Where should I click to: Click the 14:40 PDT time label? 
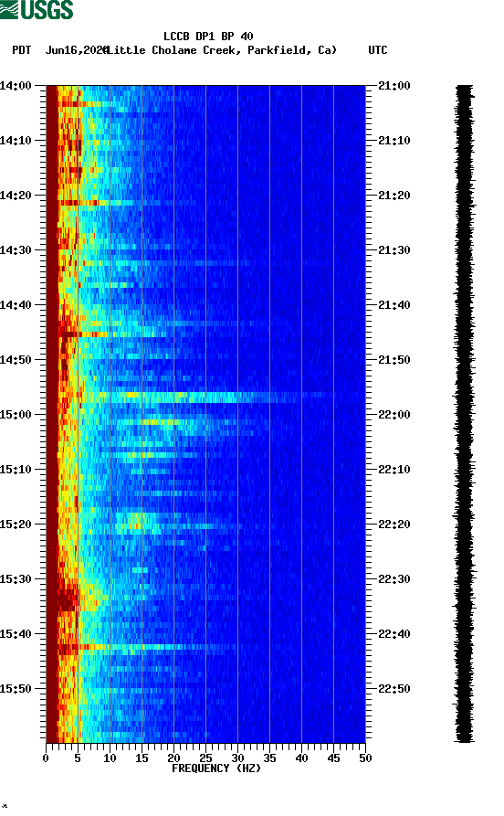coord(16,305)
